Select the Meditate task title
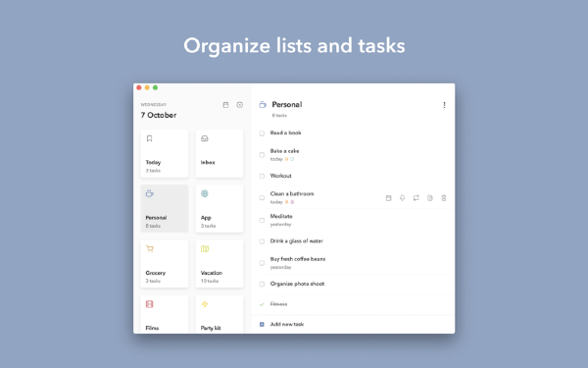Image resolution: width=588 pixels, height=368 pixels. pos(281,216)
